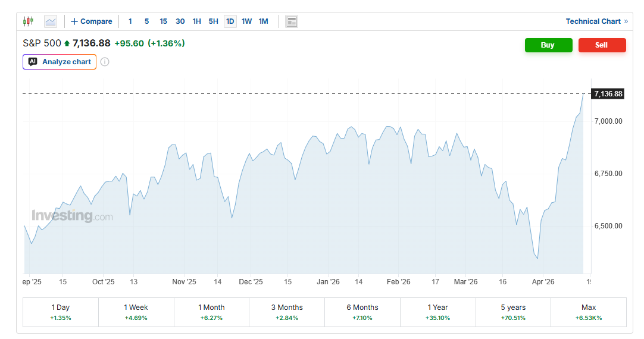Image resolution: width=644 pixels, height=339 pixels.
Task: Select the 1H interval
Action: (x=197, y=21)
